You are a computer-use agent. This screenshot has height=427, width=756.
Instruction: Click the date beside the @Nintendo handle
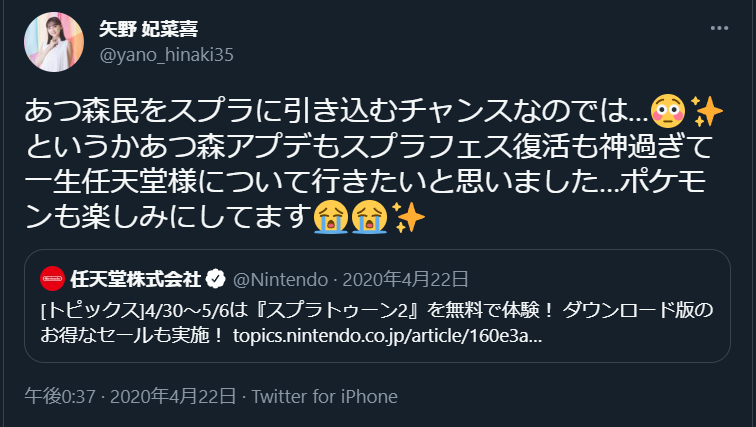coord(399,276)
